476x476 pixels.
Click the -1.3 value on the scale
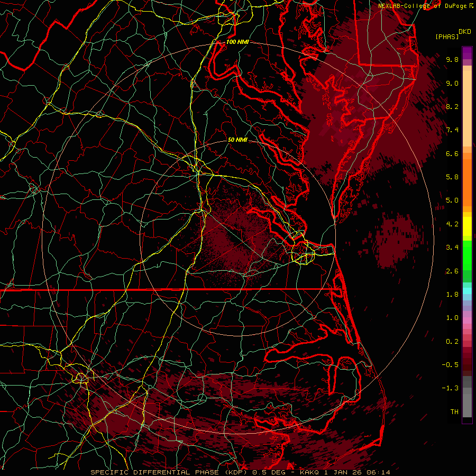click(450, 388)
